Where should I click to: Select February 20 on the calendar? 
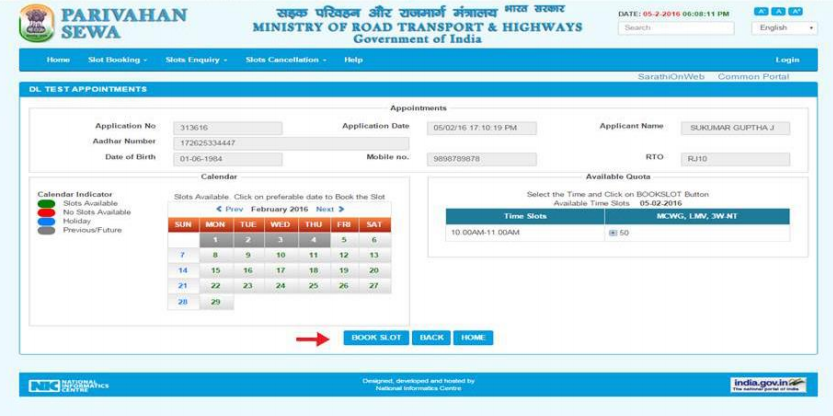point(375,271)
